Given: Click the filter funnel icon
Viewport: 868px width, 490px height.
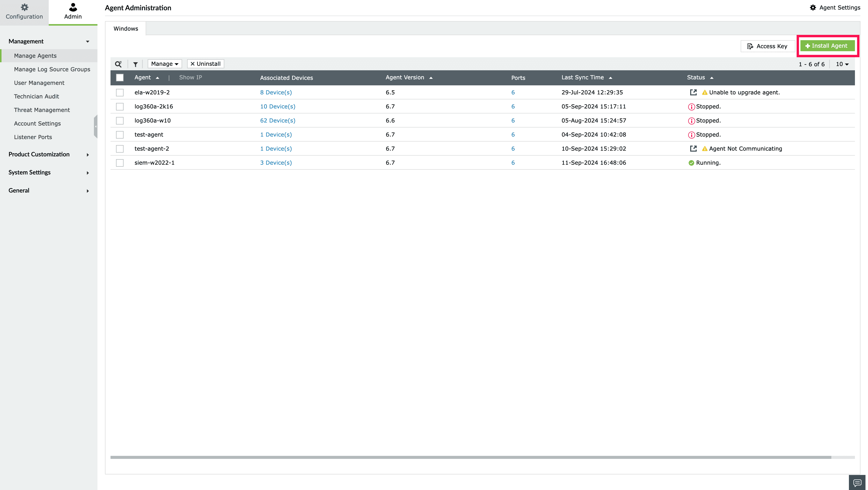Looking at the screenshot, I should tap(135, 64).
